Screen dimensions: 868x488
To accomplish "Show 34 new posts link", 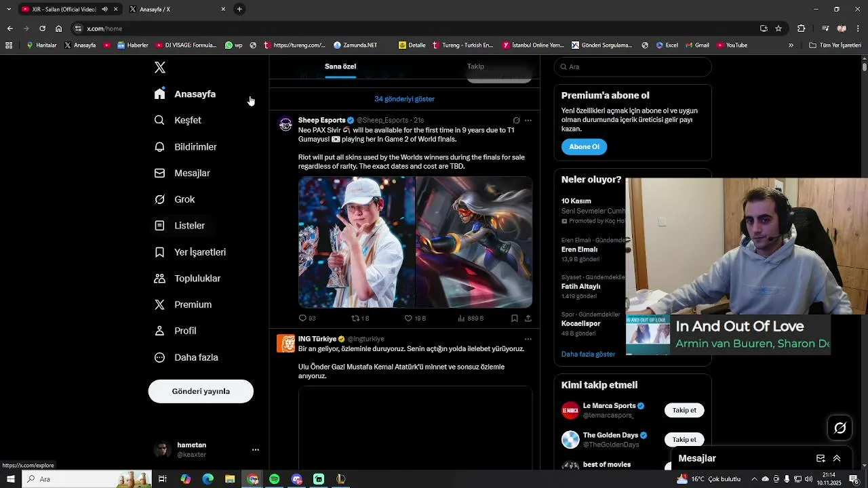I will click(404, 99).
